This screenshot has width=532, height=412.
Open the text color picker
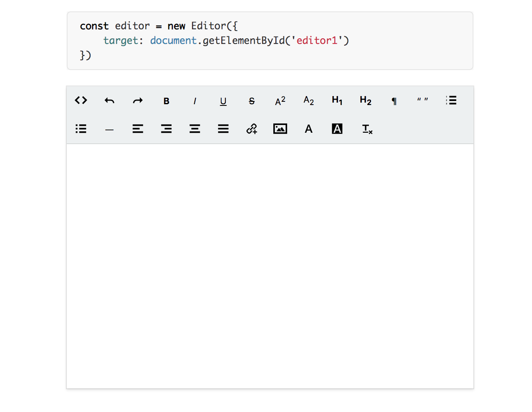308,129
